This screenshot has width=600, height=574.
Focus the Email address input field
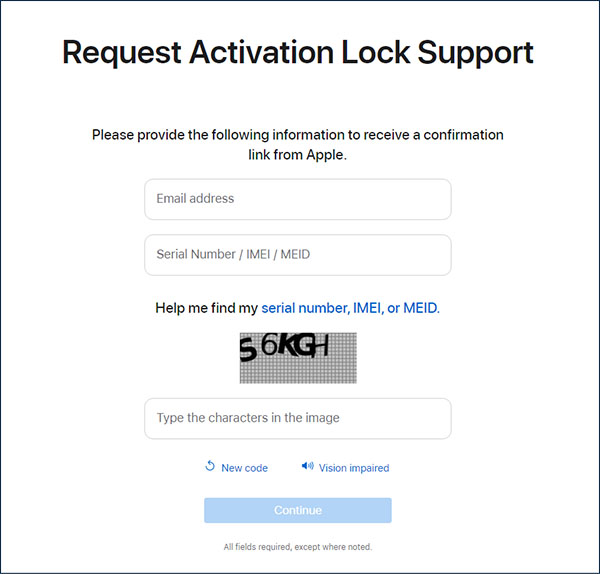pos(297,199)
